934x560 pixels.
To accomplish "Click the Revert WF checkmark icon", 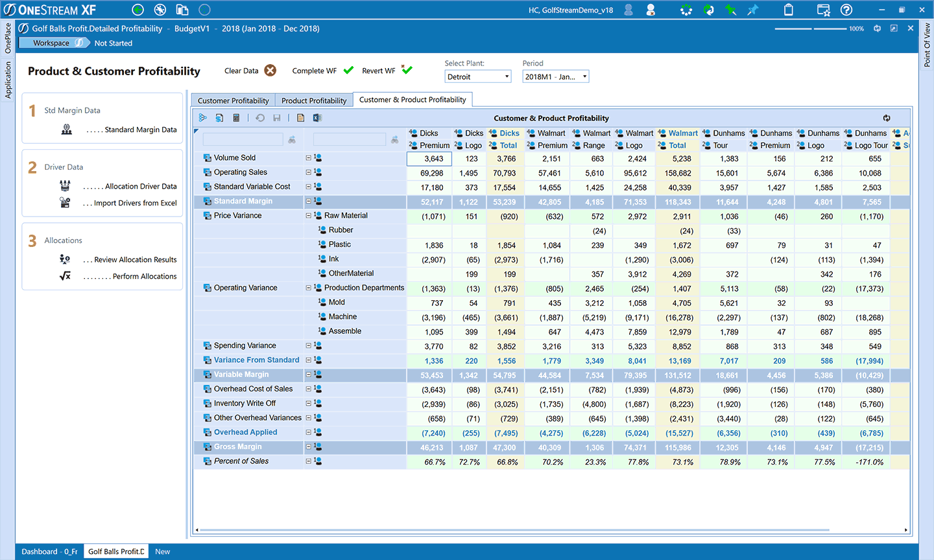I will click(x=407, y=70).
